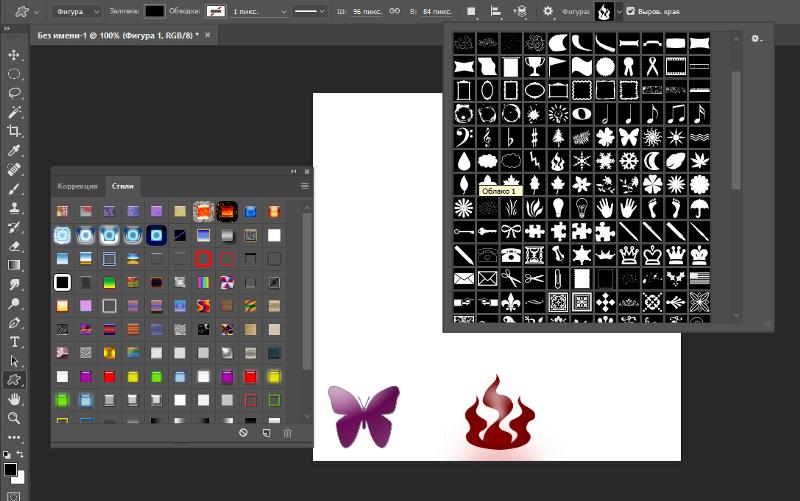Open the stroke line type dropdown
This screenshot has width=800, height=501.
(x=310, y=11)
